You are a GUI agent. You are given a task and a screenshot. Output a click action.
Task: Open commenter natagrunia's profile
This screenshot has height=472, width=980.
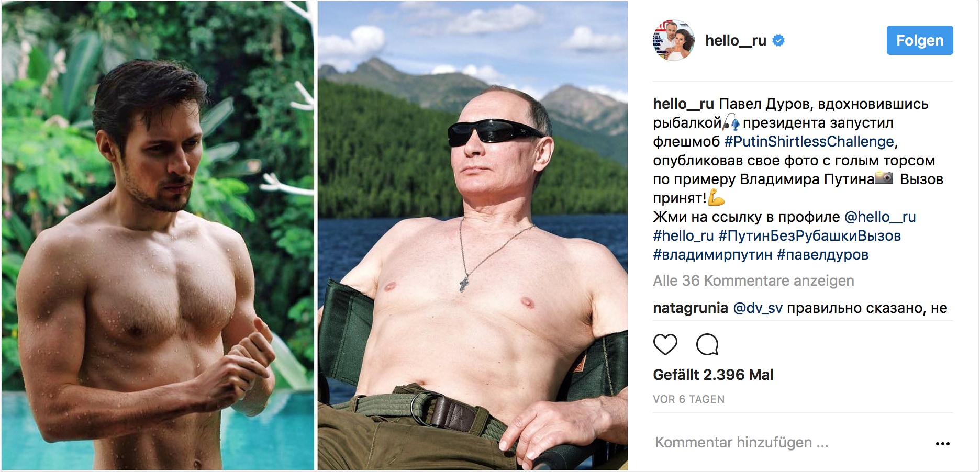tap(691, 308)
